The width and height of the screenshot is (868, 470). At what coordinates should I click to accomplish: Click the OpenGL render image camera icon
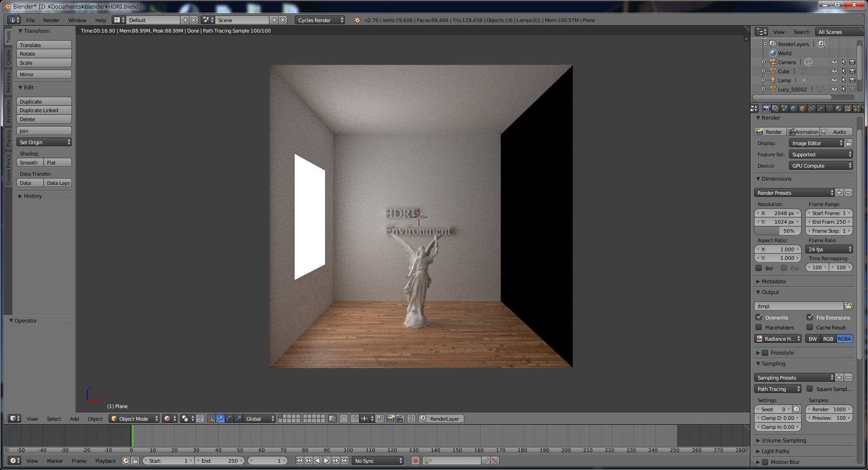tap(391, 419)
